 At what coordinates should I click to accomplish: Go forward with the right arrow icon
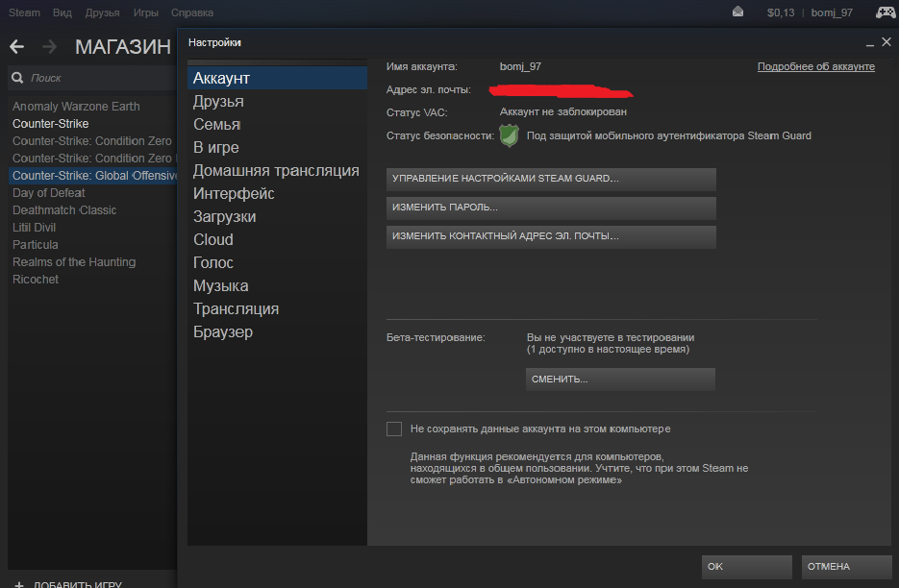[x=50, y=46]
